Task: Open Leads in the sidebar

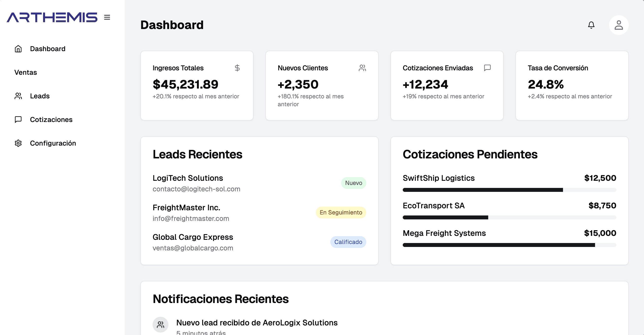Action: pos(39,96)
